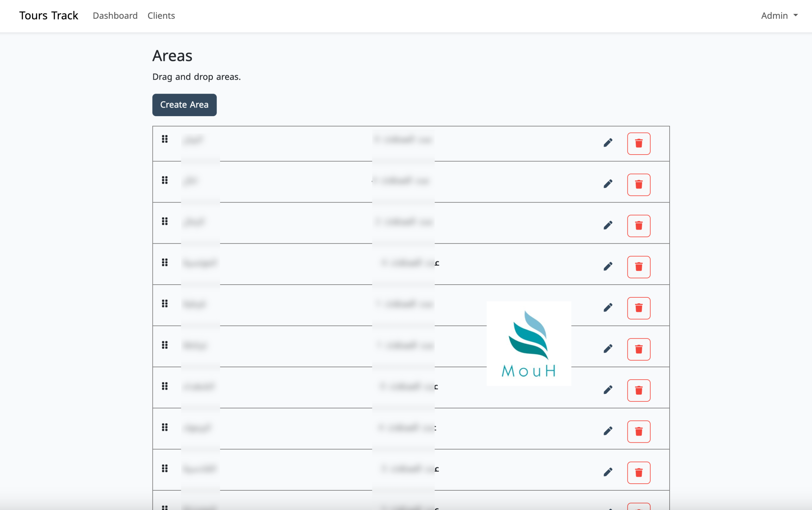The image size is (812, 510).
Task: Click the pencil icon in third row
Action: click(x=608, y=225)
